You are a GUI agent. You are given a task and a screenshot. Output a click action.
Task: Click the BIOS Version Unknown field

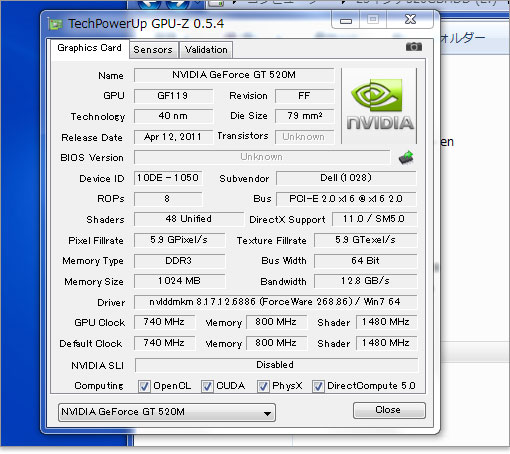[x=262, y=157]
